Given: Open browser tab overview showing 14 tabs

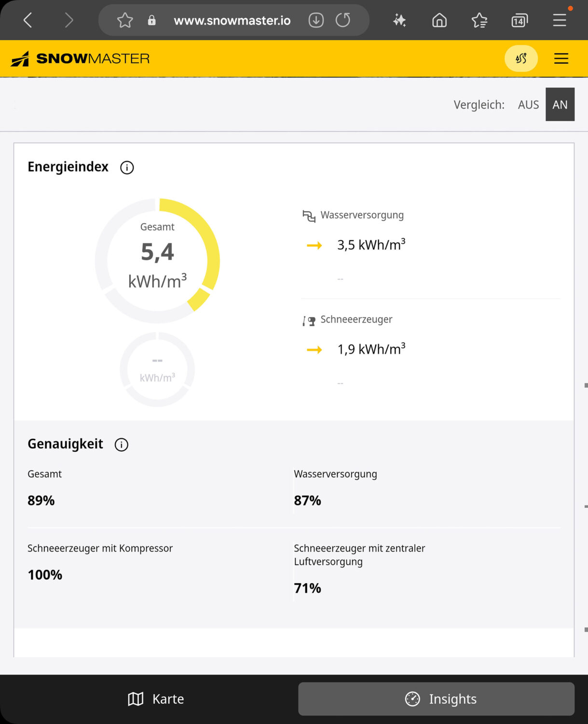Looking at the screenshot, I should [x=519, y=20].
